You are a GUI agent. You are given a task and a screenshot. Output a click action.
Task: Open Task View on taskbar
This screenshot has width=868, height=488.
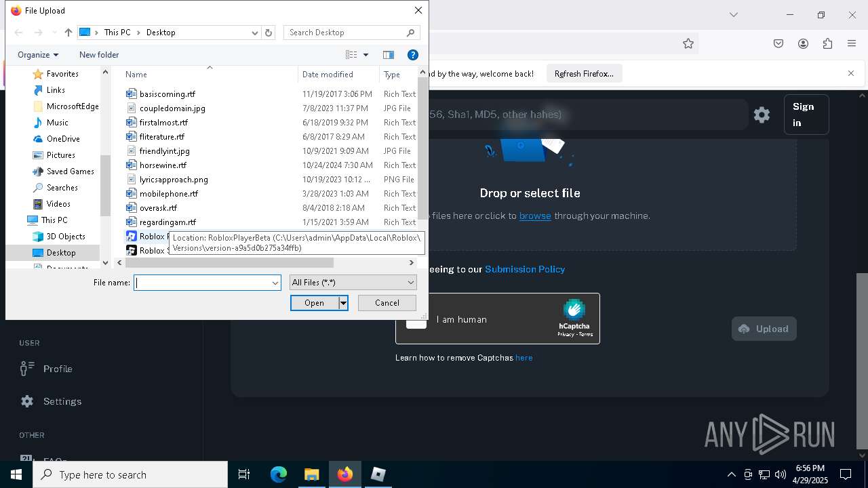click(x=244, y=474)
